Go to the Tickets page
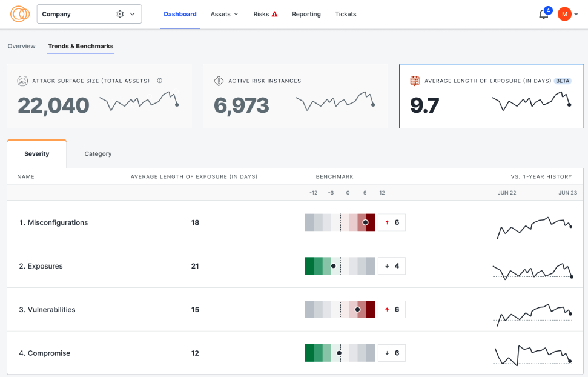The height and width of the screenshot is (377, 588). click(346, 14)
